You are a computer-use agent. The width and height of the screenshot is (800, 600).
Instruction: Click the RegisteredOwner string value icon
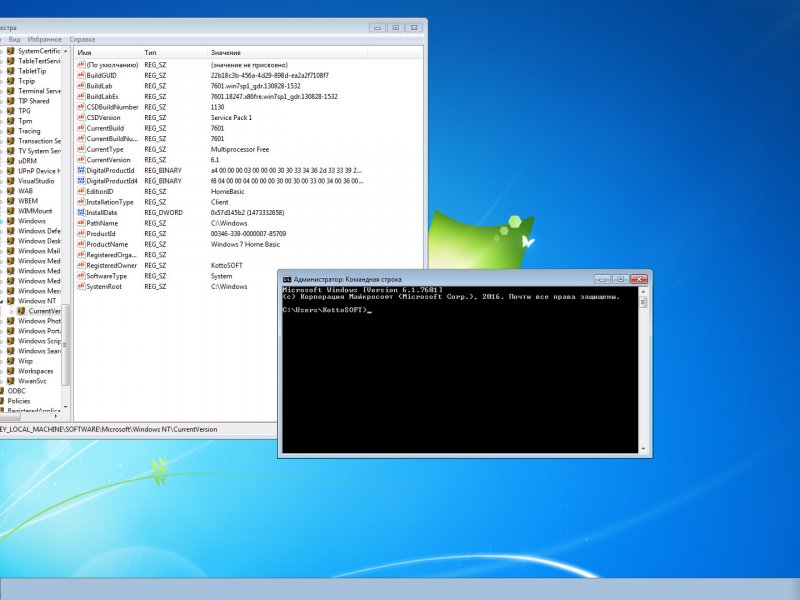(x=81, y=265)
